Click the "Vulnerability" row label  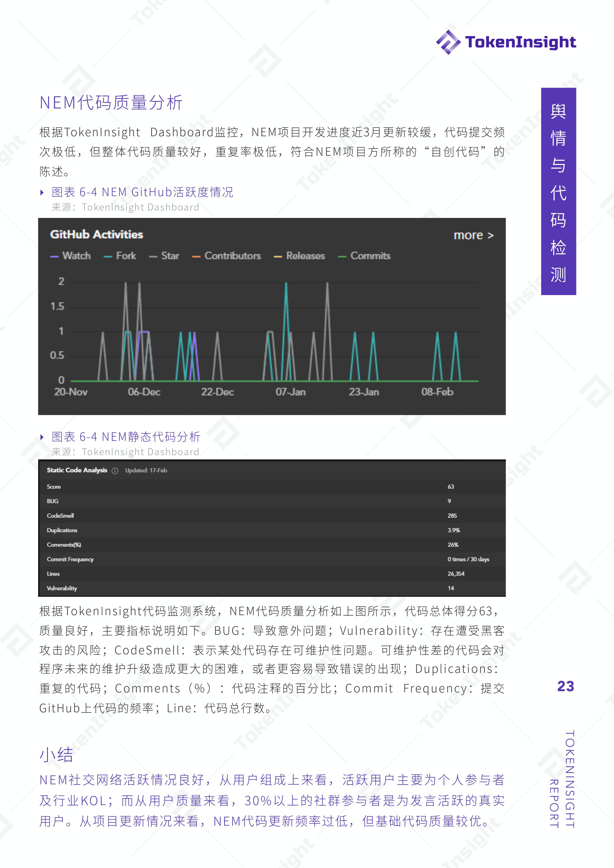[x=62, y=588]
